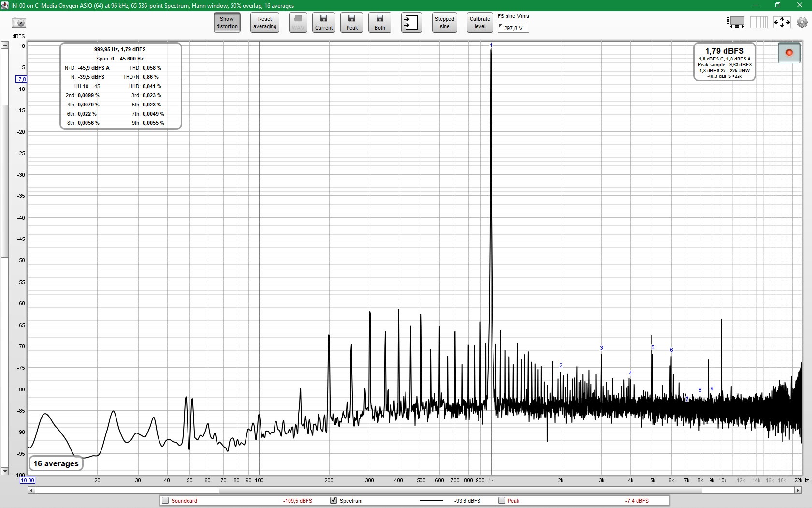Click the greyed WAV save button
The image size is (812, 508).
tap(298, 23)
